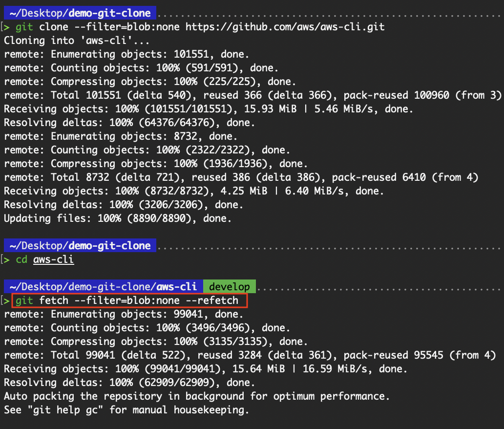Click the 'Compressing objects: 100% (225/225)' line
This screenshot has width=504, height=429.
(x=150, y=82)
